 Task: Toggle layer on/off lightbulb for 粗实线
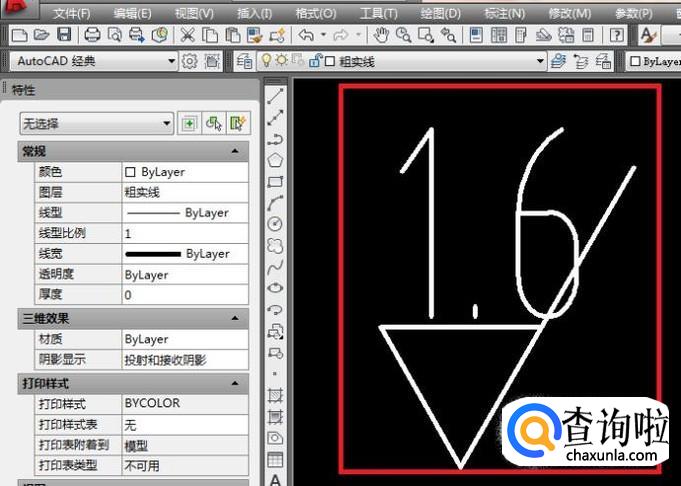pyautogui.click(x=267, y=61)
